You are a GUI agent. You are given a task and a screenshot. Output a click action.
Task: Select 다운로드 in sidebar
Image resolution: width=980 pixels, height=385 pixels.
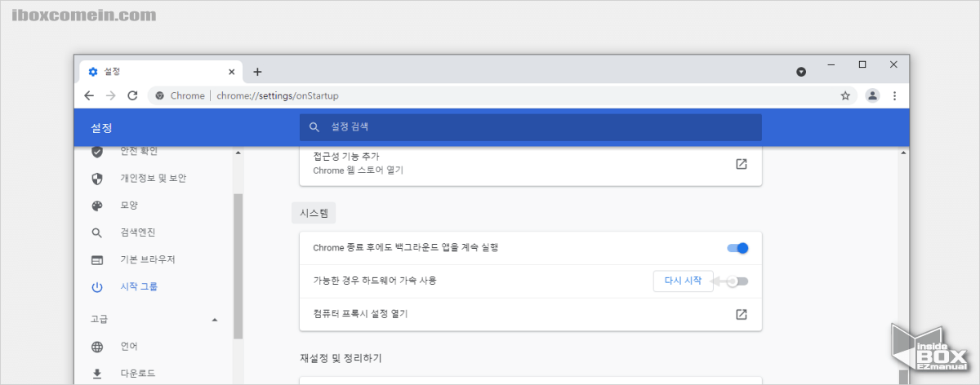tap(138, 374)
